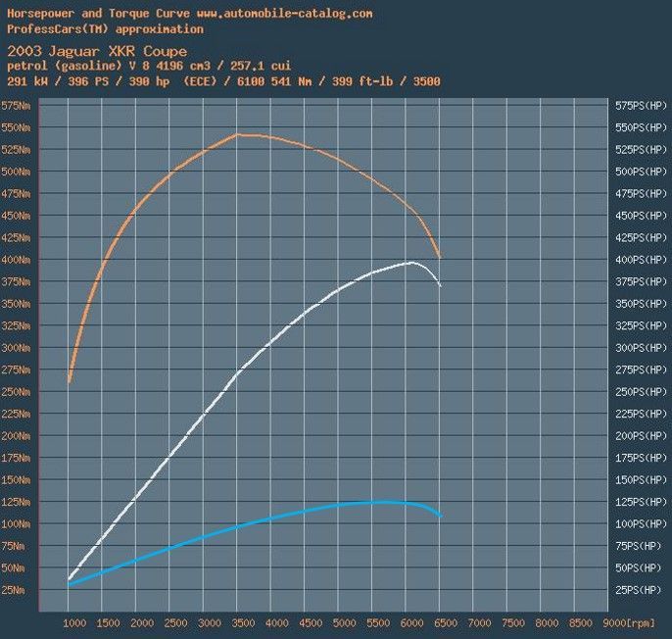Click the orange curve end at 6500 rpm
672x639 pixels.
[441, 257]
